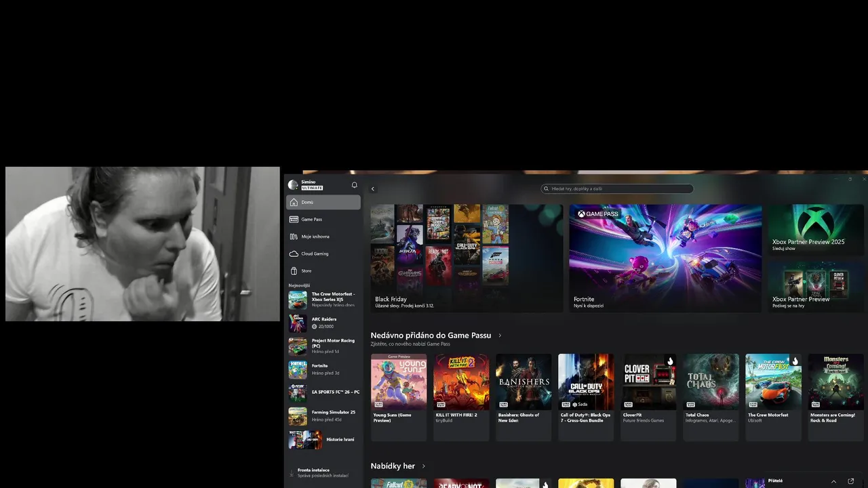The height and width of the screenshot is (488, 868).
Task: Open Xbox Partner Preview Podívej se na hry tile
Action: click(x=816, y=286)
